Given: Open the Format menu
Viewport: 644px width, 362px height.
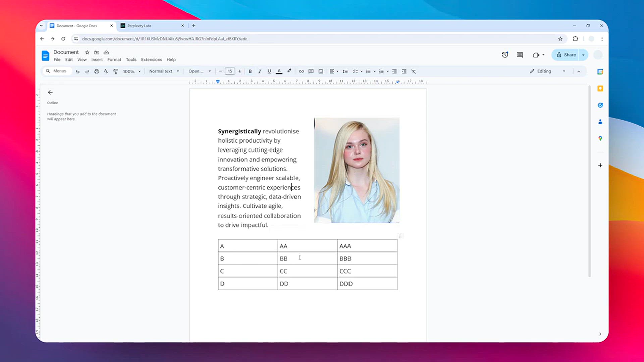Looking at the screenshot, I should pyautogui.click(x=114, y=60).
